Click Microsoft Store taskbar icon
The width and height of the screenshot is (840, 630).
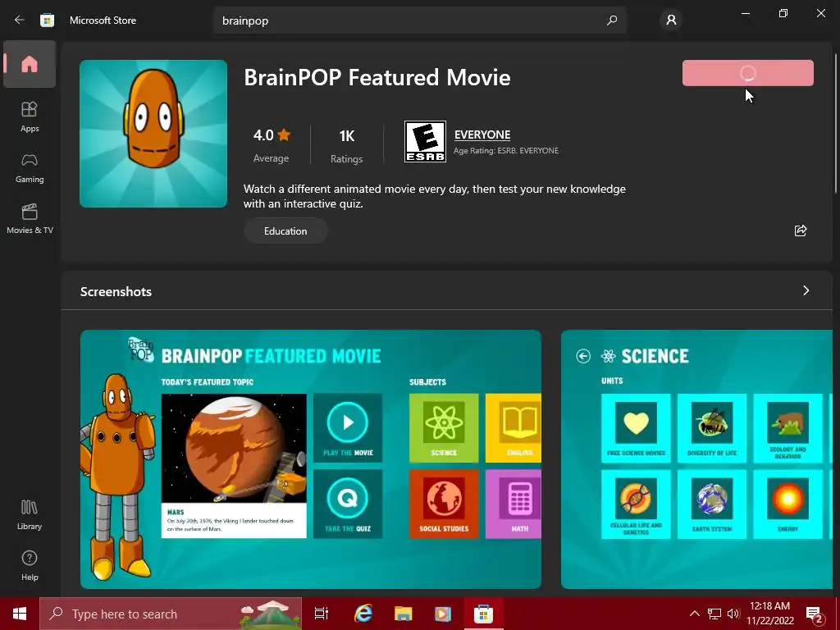pyautogui.click(x=483, y=614)
